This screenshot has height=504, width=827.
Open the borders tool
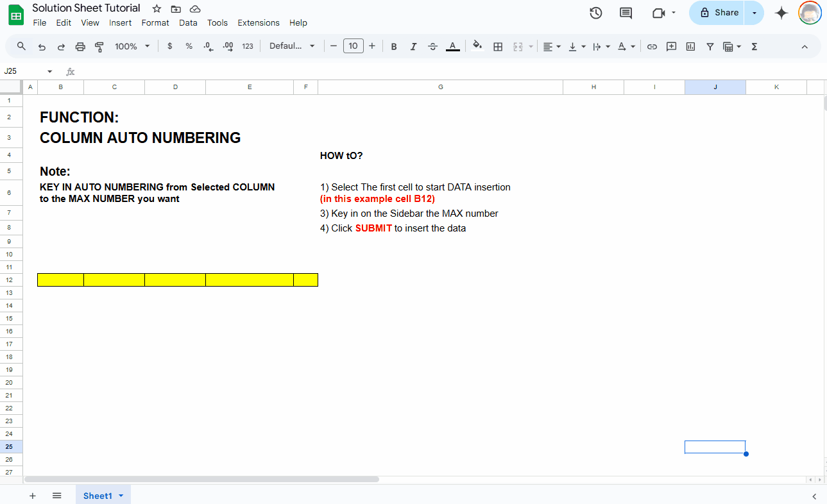click(x=497, y=46)
